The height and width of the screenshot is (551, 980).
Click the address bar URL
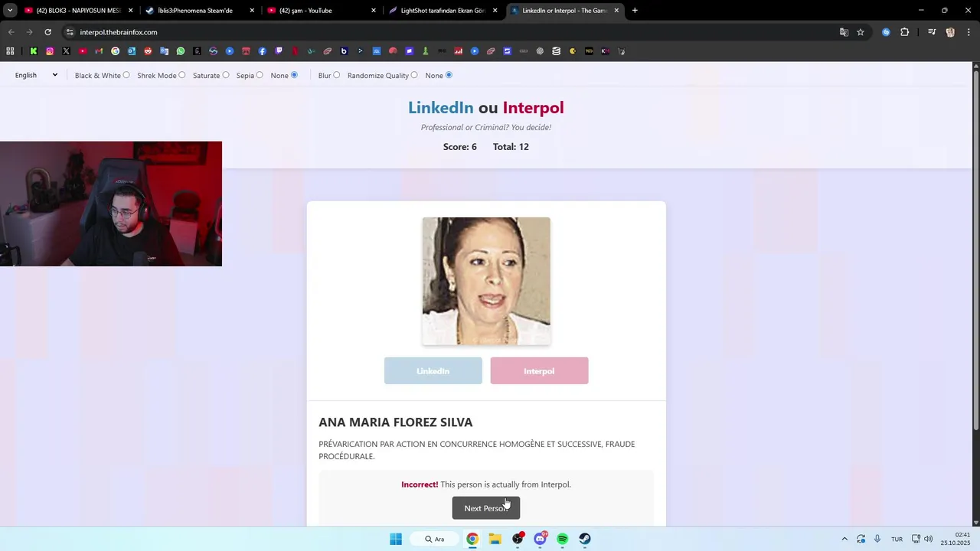click(119, 32)
